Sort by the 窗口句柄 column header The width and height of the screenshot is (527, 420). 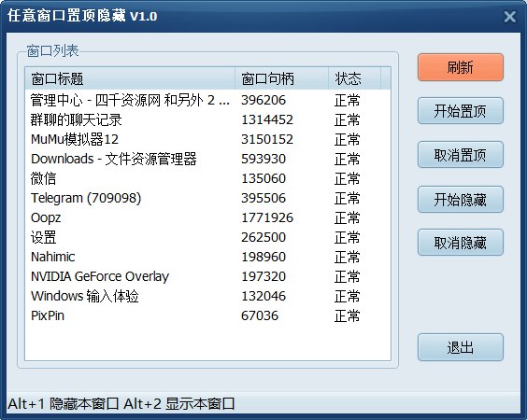pyautogui.click(x=281, y=78)
